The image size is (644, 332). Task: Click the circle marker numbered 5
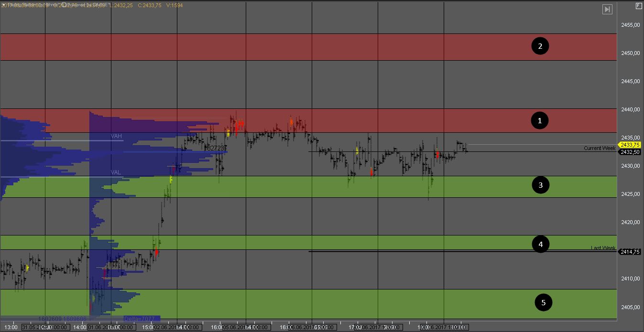pos(543,302)
